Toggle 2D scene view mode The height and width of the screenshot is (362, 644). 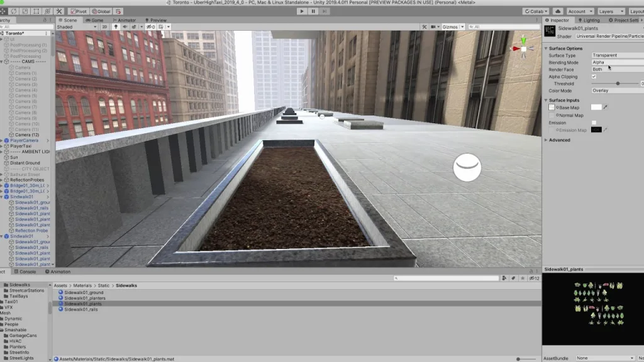105,27
